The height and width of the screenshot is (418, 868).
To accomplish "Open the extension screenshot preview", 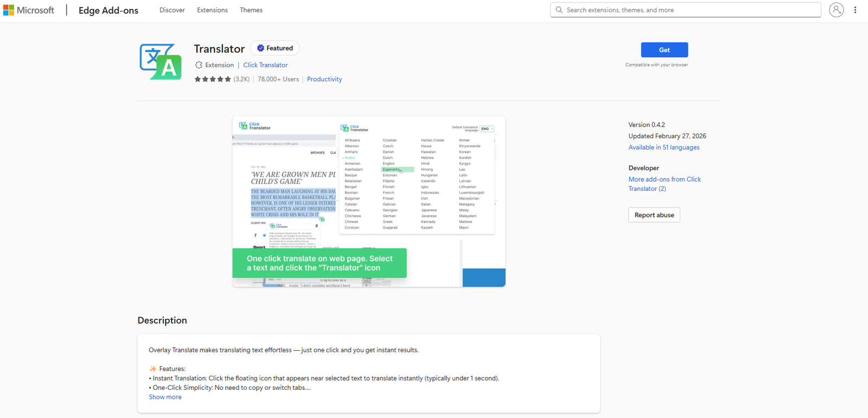I will [369, 202].
